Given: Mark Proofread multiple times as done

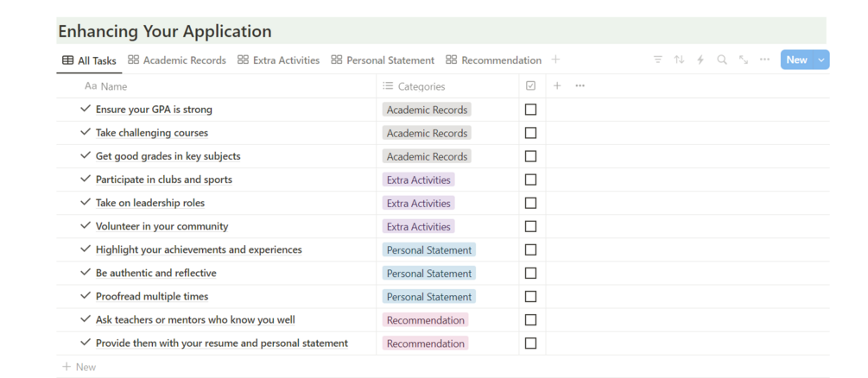Looking at the screenshot, I should pos(530,296).
